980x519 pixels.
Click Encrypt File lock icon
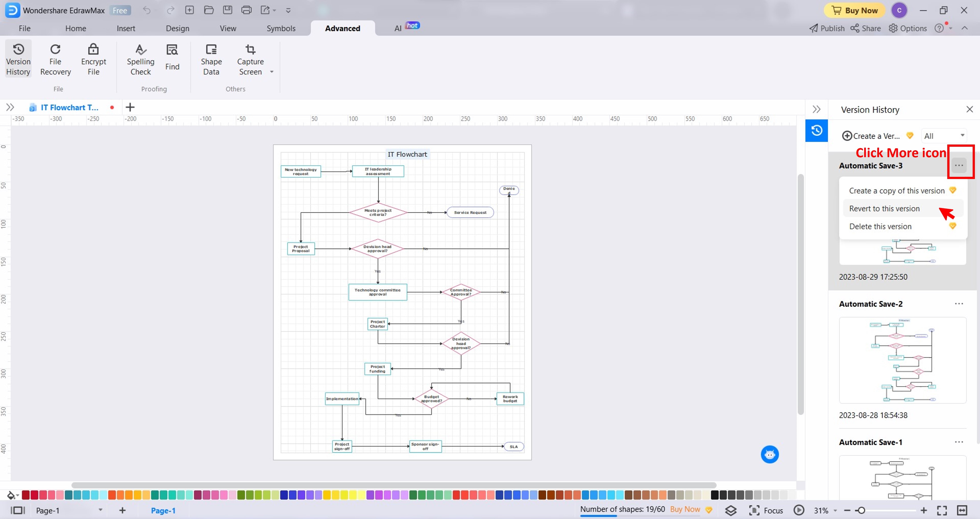[93, 49]
